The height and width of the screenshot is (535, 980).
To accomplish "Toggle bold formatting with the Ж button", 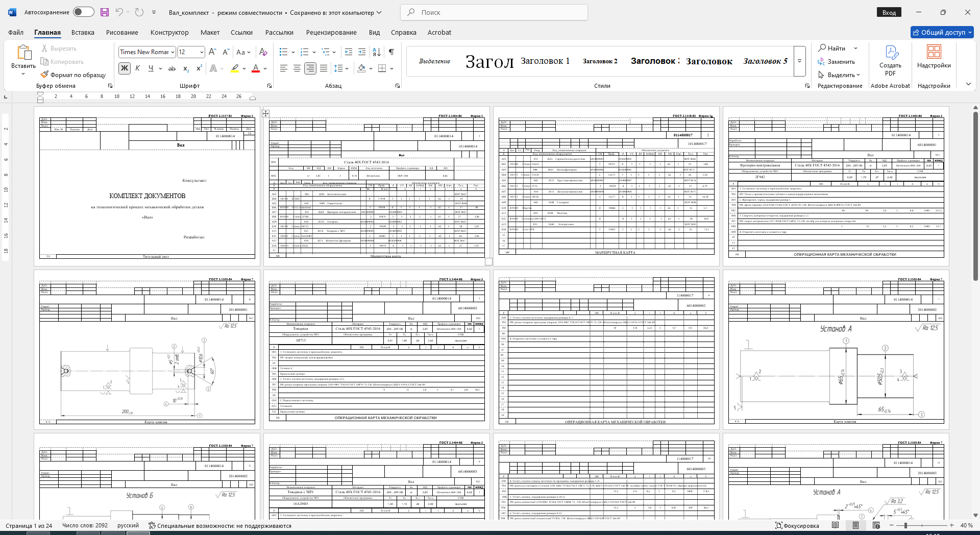I will click(124, 68).
